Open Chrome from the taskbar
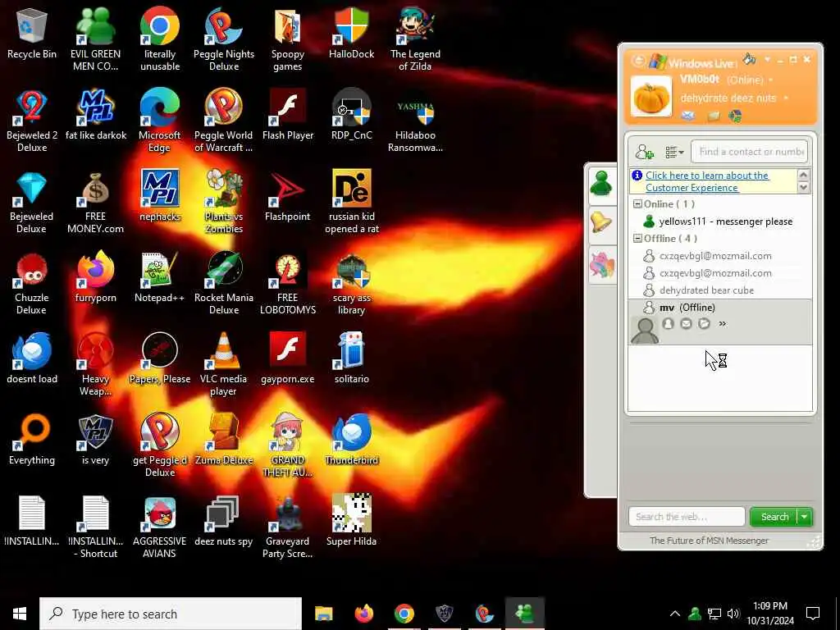The height and width of the screenshot is (630, 840). pos(404,614)
